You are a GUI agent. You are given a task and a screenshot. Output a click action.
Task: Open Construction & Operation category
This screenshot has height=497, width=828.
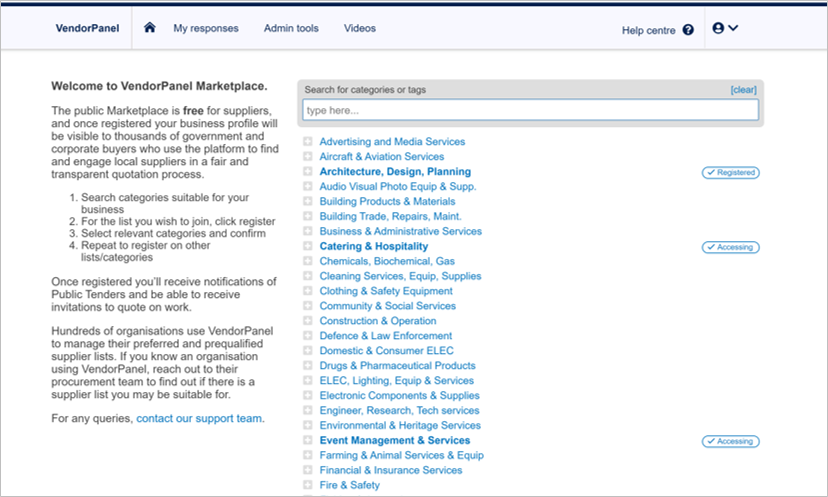coord(378,321)
